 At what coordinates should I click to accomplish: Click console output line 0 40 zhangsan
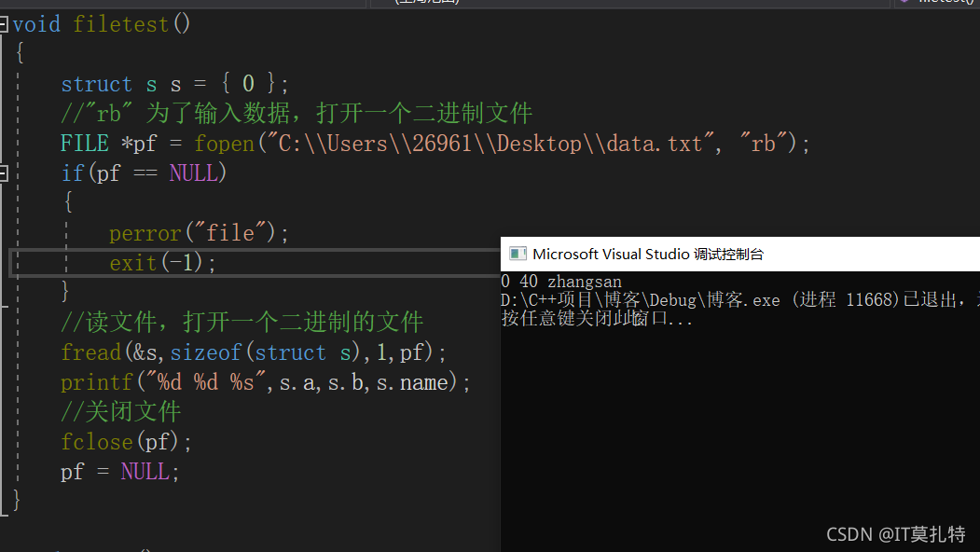[561, 282]
